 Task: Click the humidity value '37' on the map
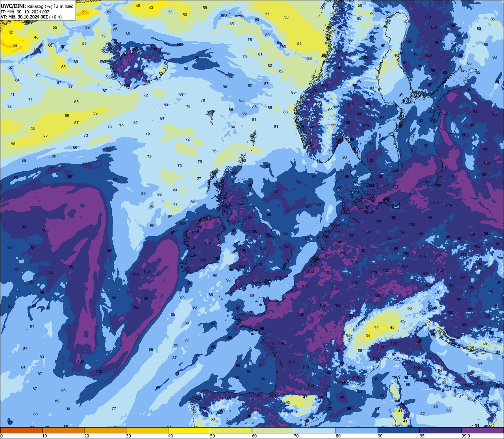[11, 33]
